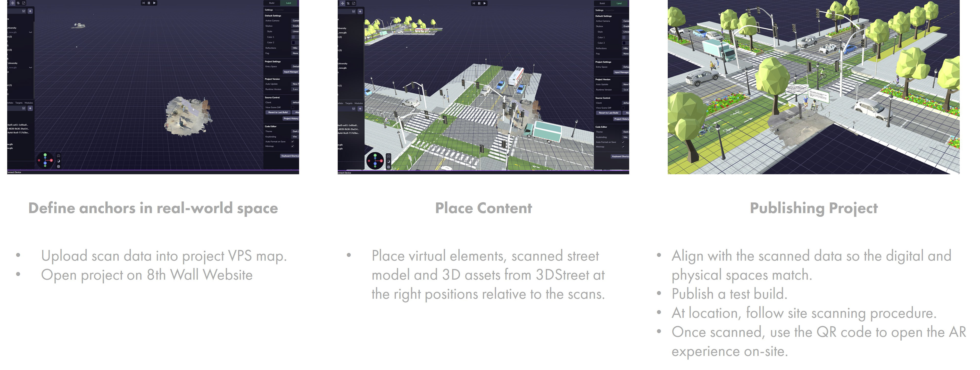Click the Color 2 swatch in Define anchors screenshot
Image resolution: width=980 pixels, height=370 pixels.
[x=293, y=42]
